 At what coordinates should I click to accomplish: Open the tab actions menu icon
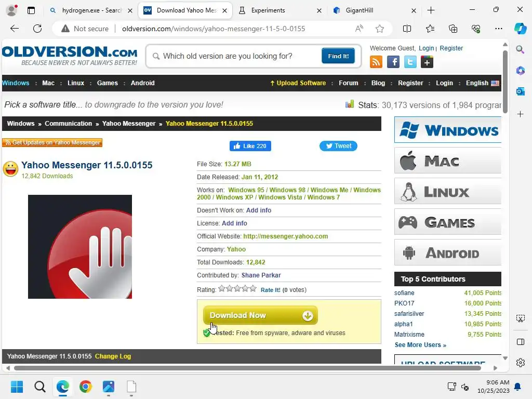click(x=31, y=10)
